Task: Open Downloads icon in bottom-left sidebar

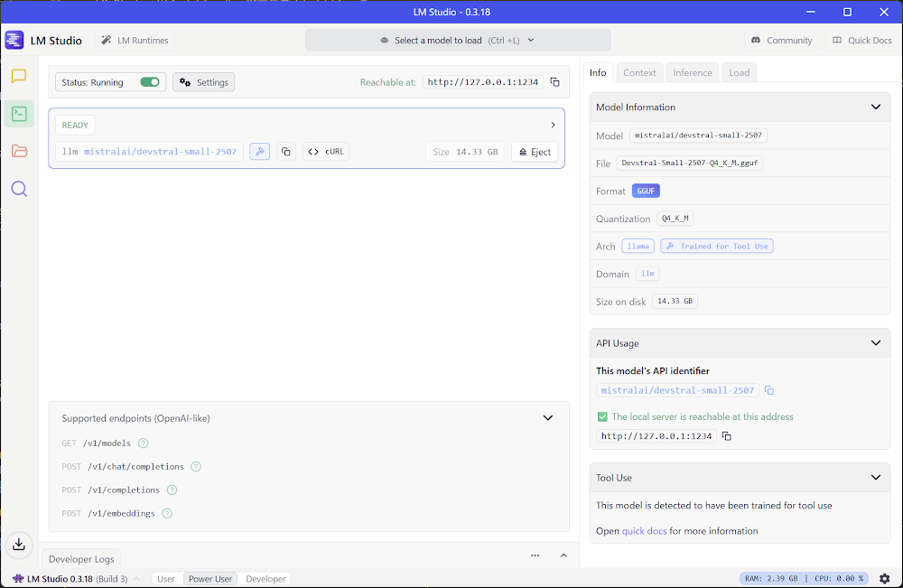Action: [19, 545]
